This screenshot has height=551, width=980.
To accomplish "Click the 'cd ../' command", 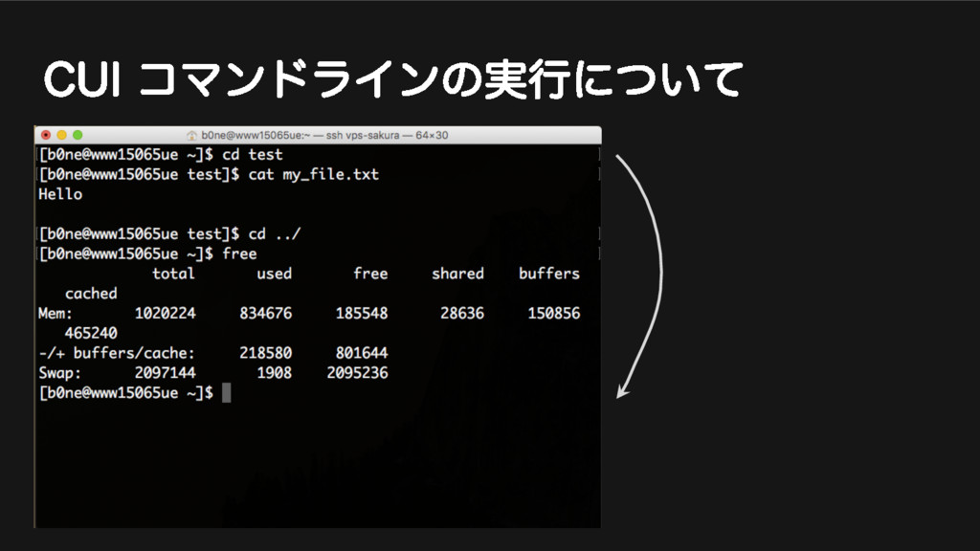I will (x=275, y=233).
